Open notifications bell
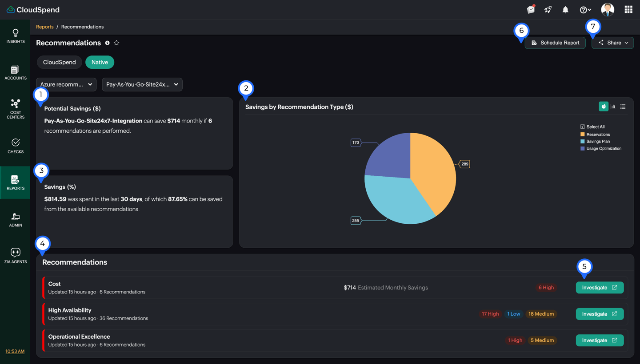 [565, 10]
